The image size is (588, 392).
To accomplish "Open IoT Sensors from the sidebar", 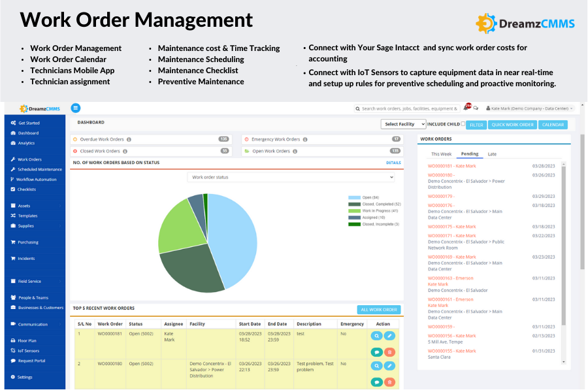I will click(x=29, y=351).
